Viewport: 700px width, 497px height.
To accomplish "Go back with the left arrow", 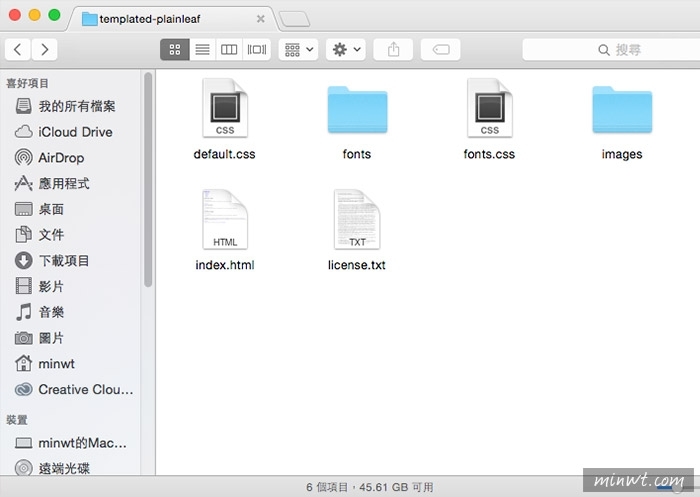I will tap(19, 49).
